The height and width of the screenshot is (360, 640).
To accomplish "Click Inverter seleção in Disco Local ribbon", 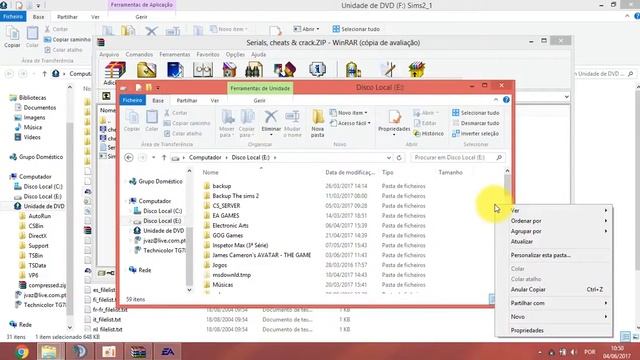I will click(x=476, y=133).
